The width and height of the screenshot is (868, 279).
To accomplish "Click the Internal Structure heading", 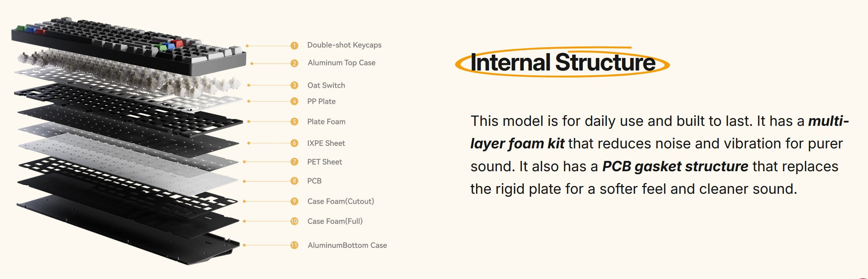I will tap(563, 62).
